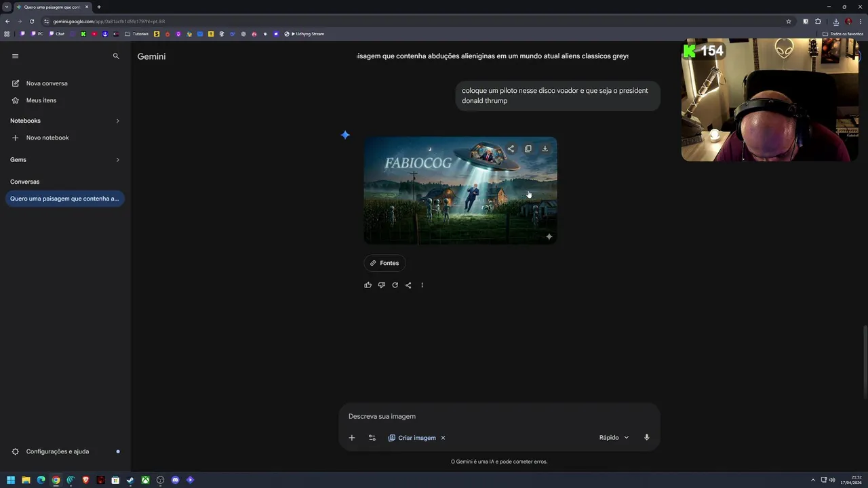Image resolution: width=868 pixels, height=488 pixels.
Task: Copy the generated image with copy icon
Action: (528, 148)
